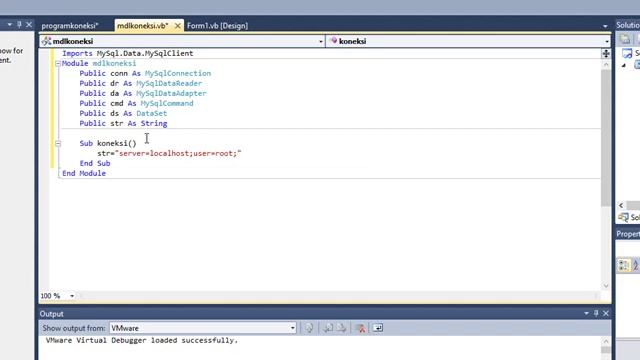
Task: Open the active files list dropdown arrow
Action: 605,26
